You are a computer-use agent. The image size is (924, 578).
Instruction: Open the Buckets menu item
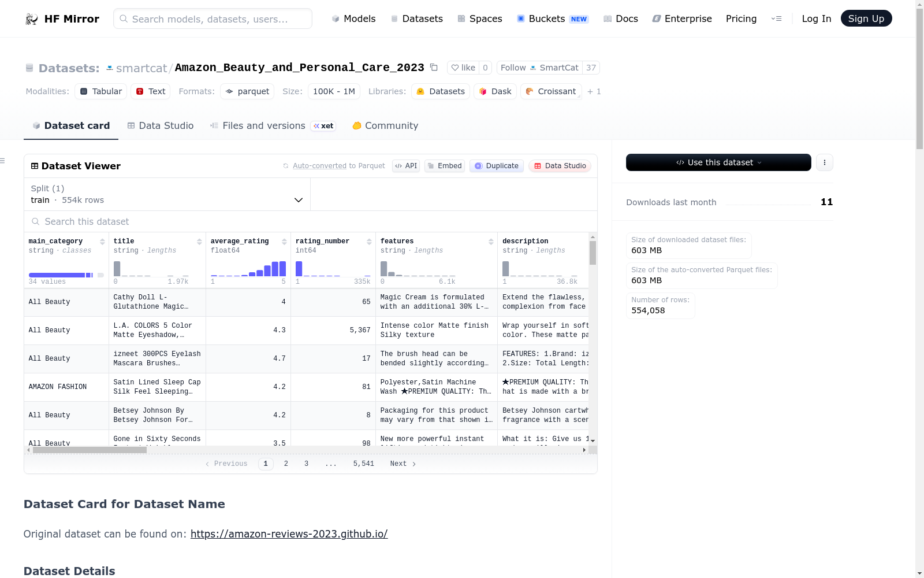pyautogui.click(x=553, y=19)
